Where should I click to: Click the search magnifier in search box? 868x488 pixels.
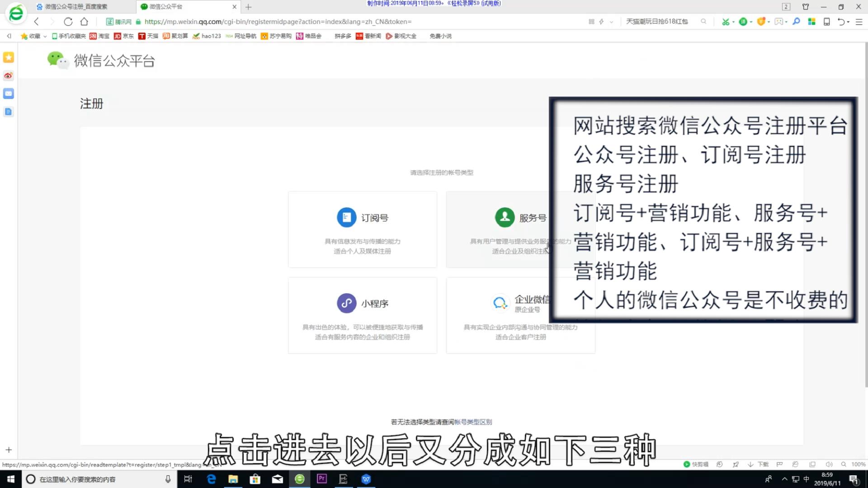[703, 21]
